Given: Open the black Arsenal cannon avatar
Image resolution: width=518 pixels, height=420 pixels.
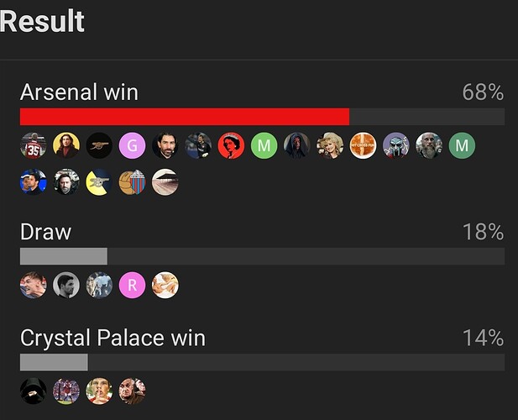Looking at the screenshot, I should click(x=99, y=145).
